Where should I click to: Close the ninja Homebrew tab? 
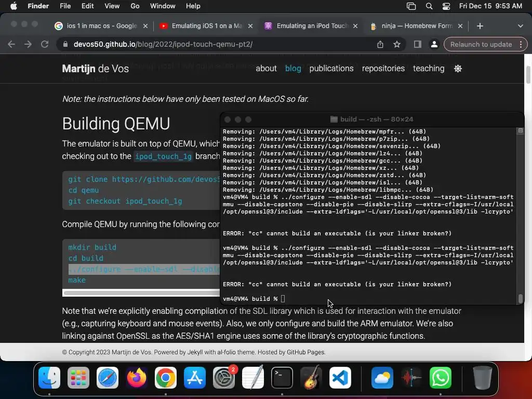(460, 26)
